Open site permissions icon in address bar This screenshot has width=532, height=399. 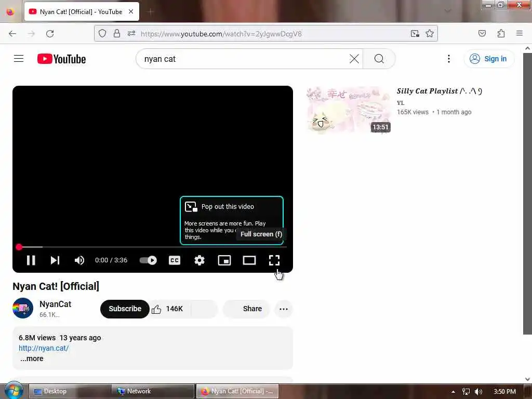tap(131, 33)
